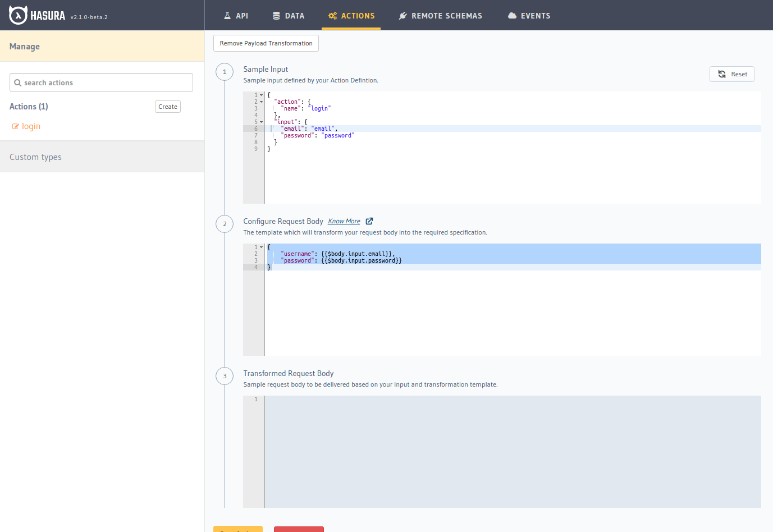This screenshot has width=773, height=532.
Task: Focus the search actions field
Action: coord(101,82)
